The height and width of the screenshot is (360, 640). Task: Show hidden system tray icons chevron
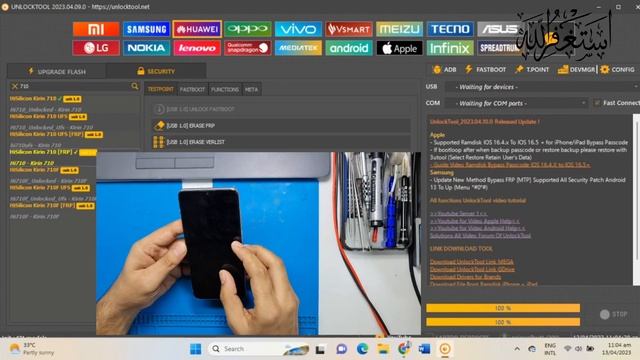click(x=517, y=349)
